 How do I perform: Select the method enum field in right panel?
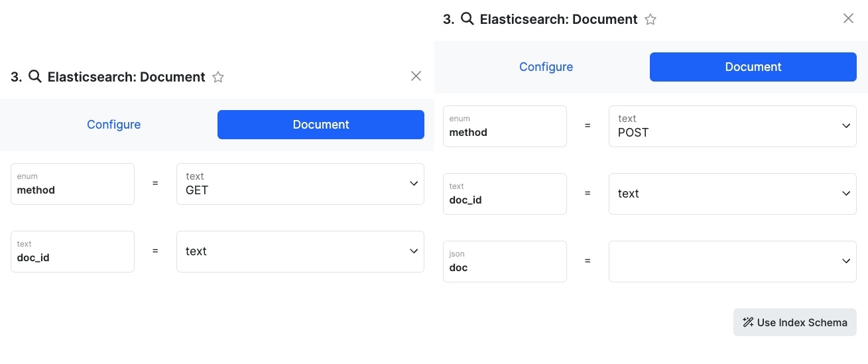505,126
